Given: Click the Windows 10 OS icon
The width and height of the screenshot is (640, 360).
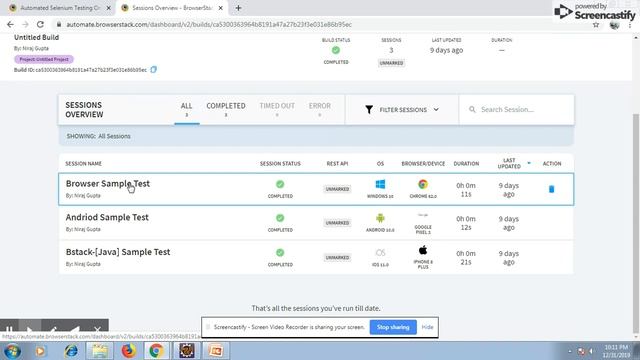Looking at the screenshot, I should coord(380,184).
